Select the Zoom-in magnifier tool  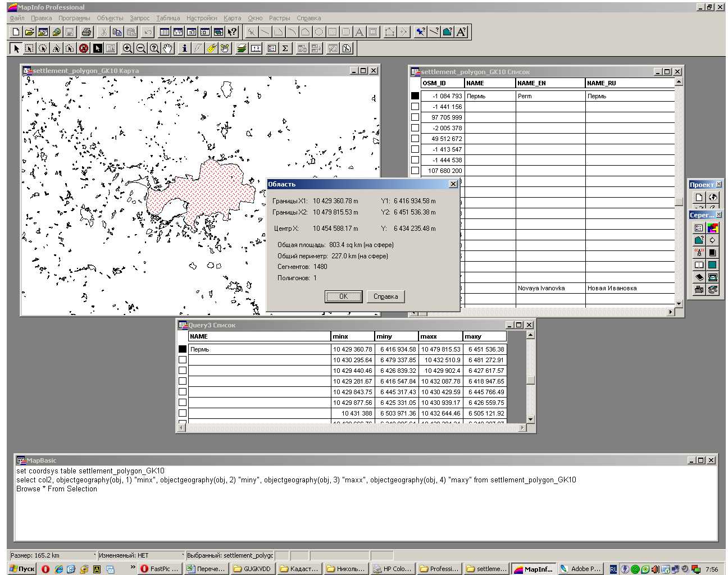coord(128,48)
